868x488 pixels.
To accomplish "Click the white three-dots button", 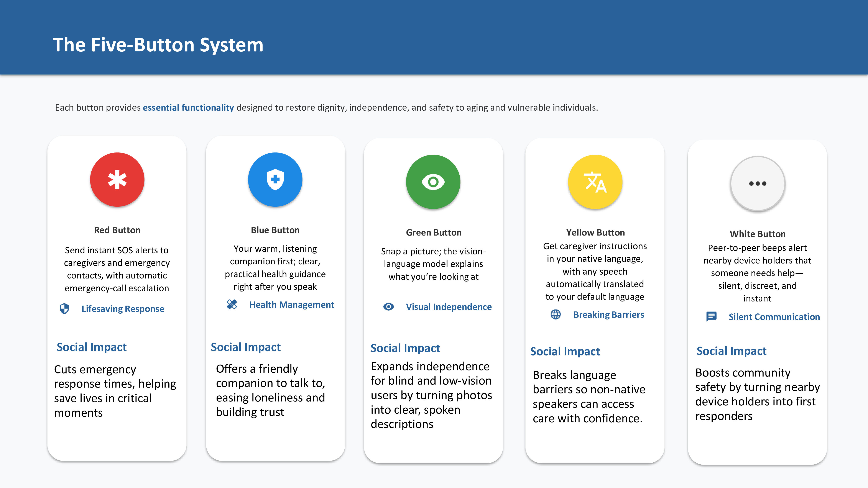I will (x=758, y=183).
